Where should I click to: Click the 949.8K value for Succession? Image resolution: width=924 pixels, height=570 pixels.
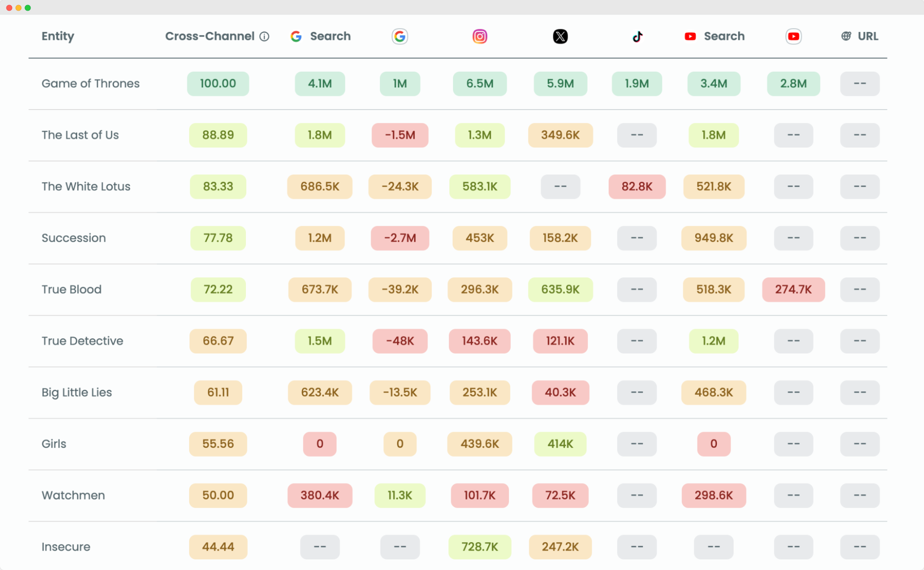(x=714, y=238)
